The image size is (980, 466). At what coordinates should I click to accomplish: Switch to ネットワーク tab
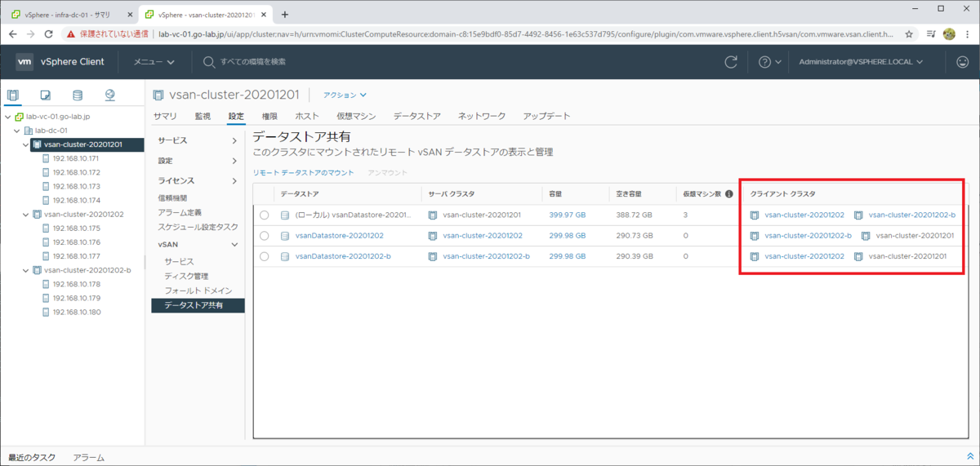(x=481, y=117)
